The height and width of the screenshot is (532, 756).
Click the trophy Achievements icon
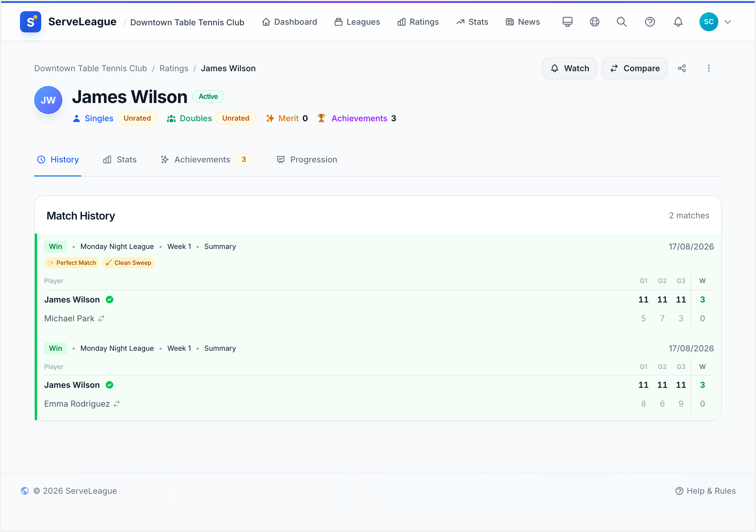pos(321,118)
